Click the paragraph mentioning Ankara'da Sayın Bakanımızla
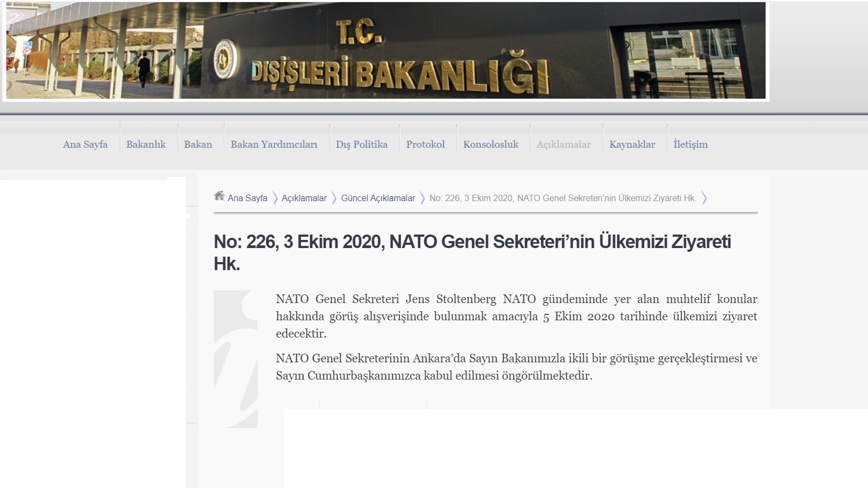 tap(516, 367)
